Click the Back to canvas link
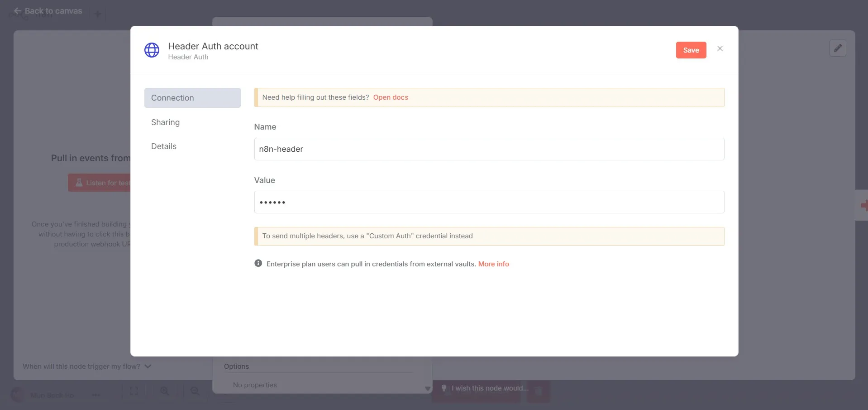The width and height of the screenshot is (868, 410). [48, 11]
